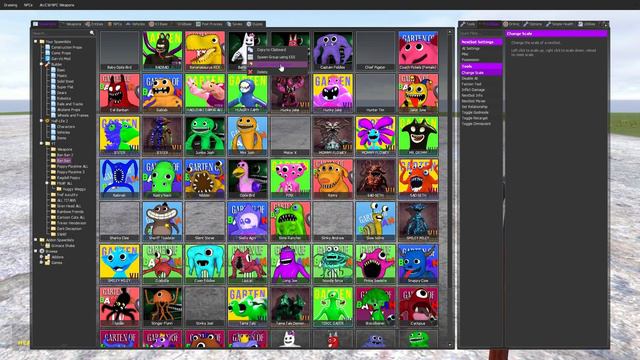Spawn the black Spider character
Viewport: 640px width, 360px height.
click(119, 307)
